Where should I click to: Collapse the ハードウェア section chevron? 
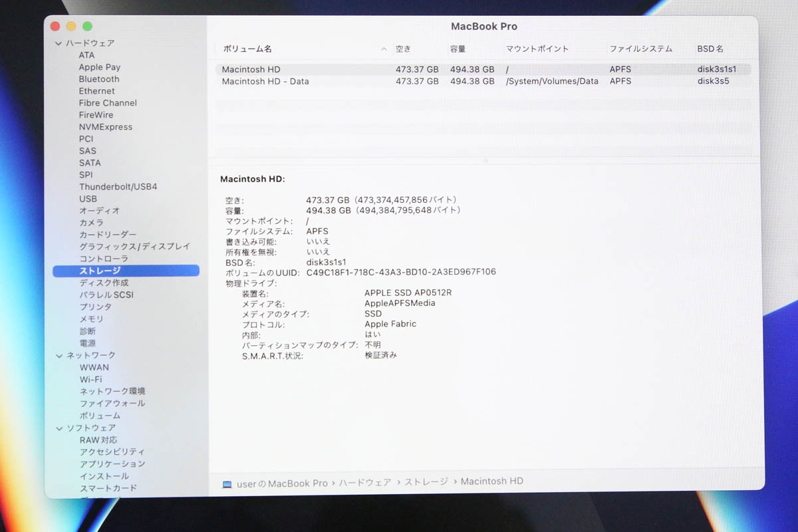pyautogui.click(x=58, y=43)
